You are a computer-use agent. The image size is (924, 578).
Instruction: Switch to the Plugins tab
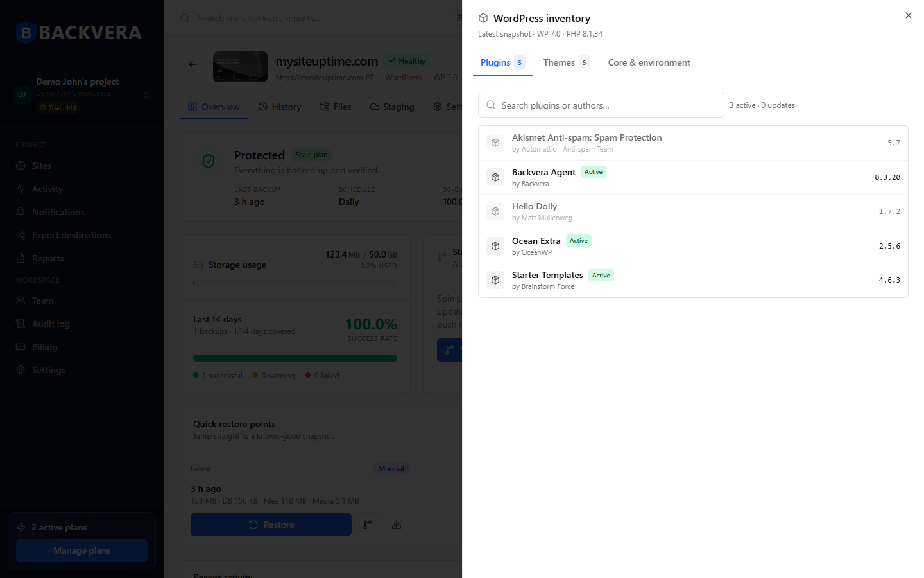point(502,62)
